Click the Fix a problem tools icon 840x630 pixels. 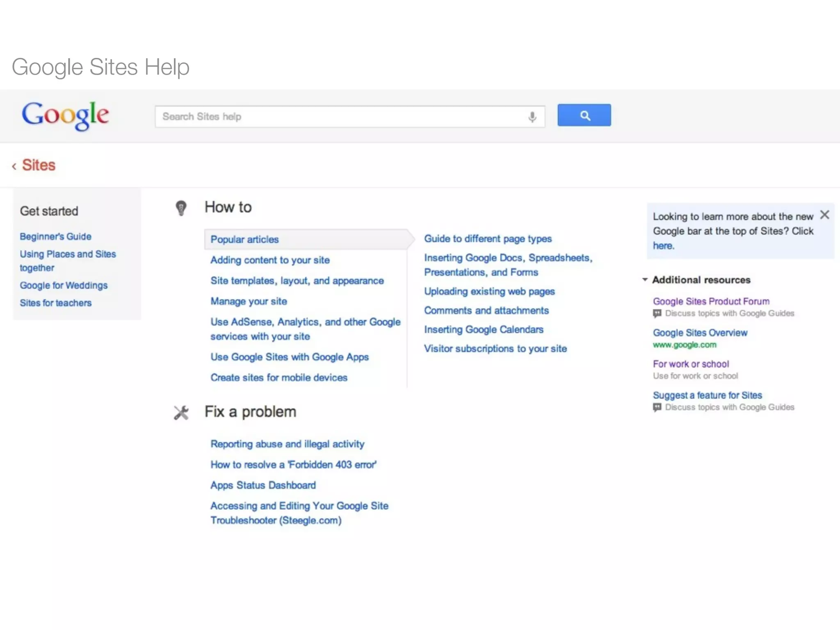(181, 413)
